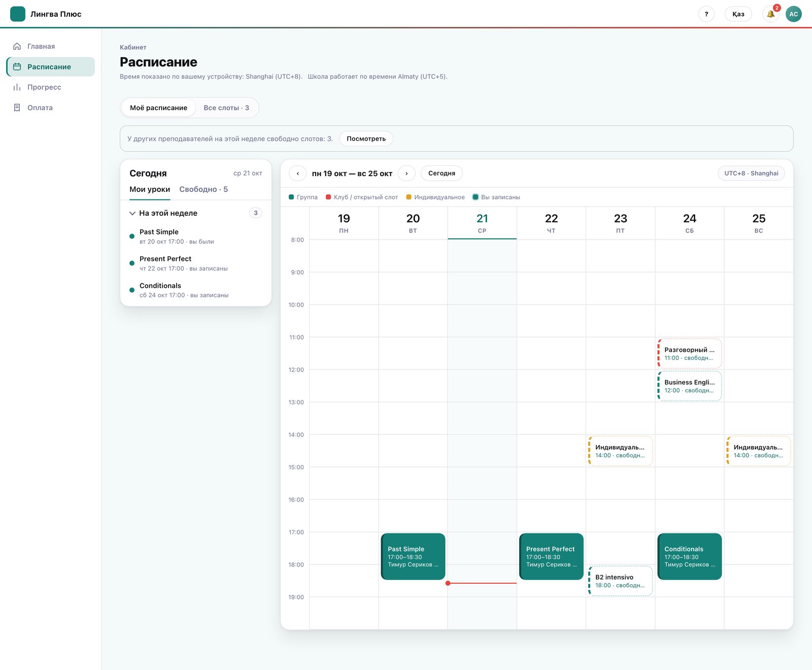Open the help question mark button
Viewport: 812px width, 670px height.
coord(706,14)
